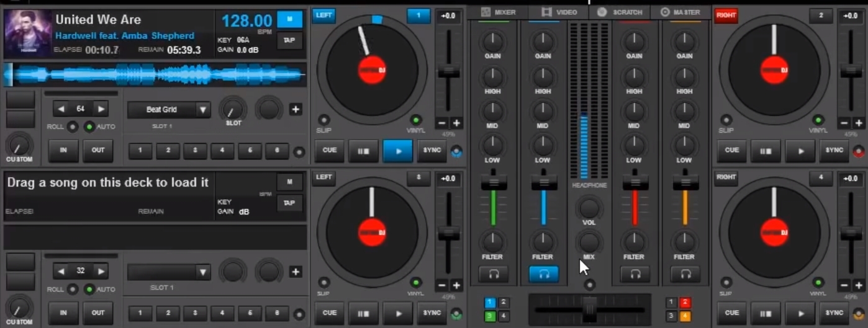Click deck 1 pitch fader handle

tap(449, 72)
